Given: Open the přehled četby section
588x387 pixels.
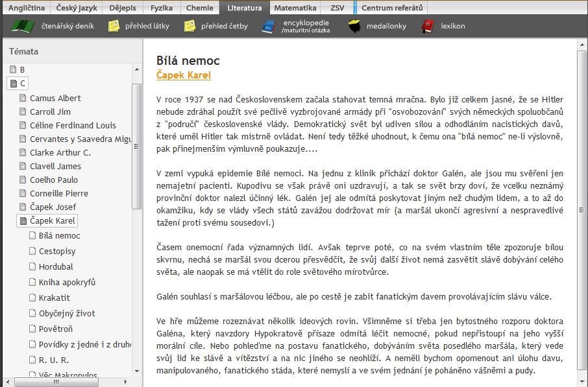Looking at the screenshot, I should pos(225,26).
